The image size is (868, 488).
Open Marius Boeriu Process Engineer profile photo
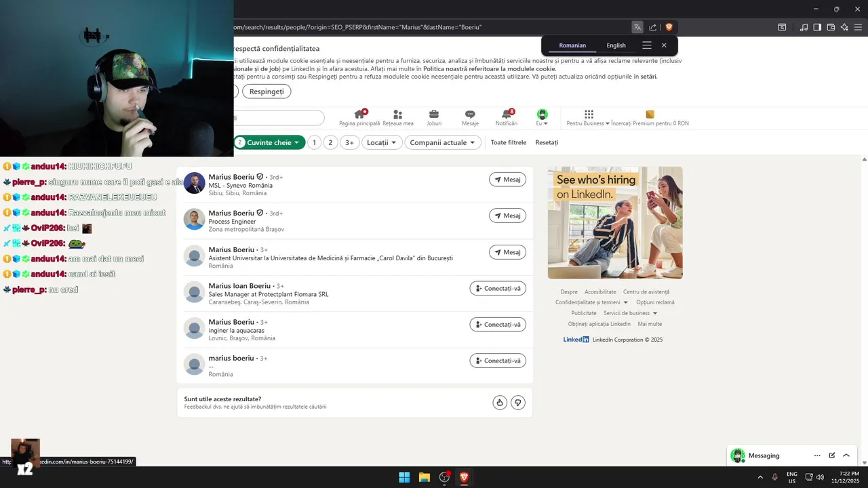[195, 219]
